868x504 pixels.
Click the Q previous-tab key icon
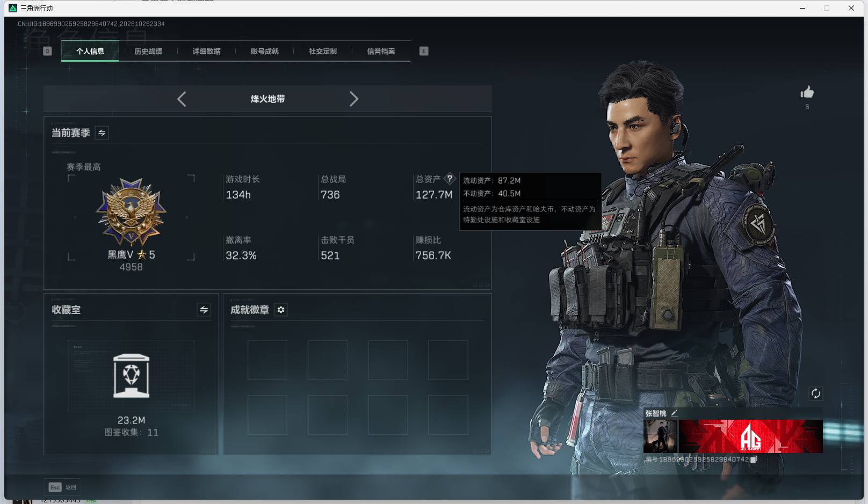(x=47, y=51)
